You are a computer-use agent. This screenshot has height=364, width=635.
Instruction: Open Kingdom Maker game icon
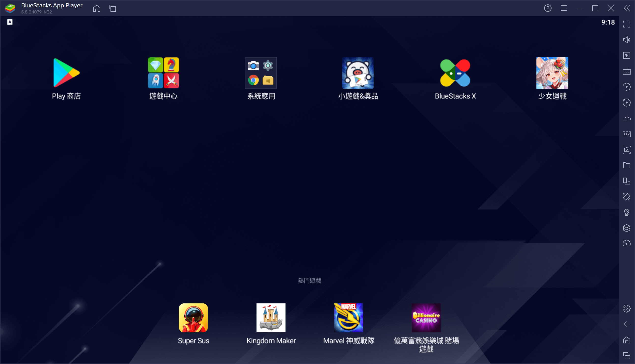271,318
